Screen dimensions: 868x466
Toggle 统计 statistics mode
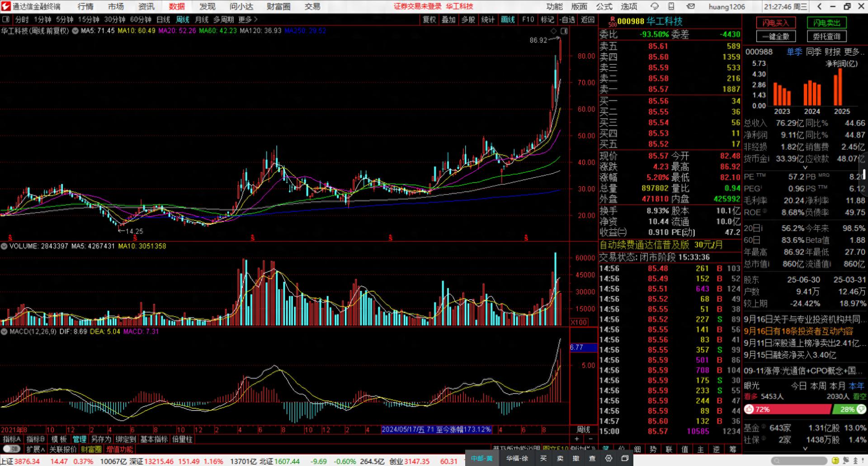click(x=488, y=19)
